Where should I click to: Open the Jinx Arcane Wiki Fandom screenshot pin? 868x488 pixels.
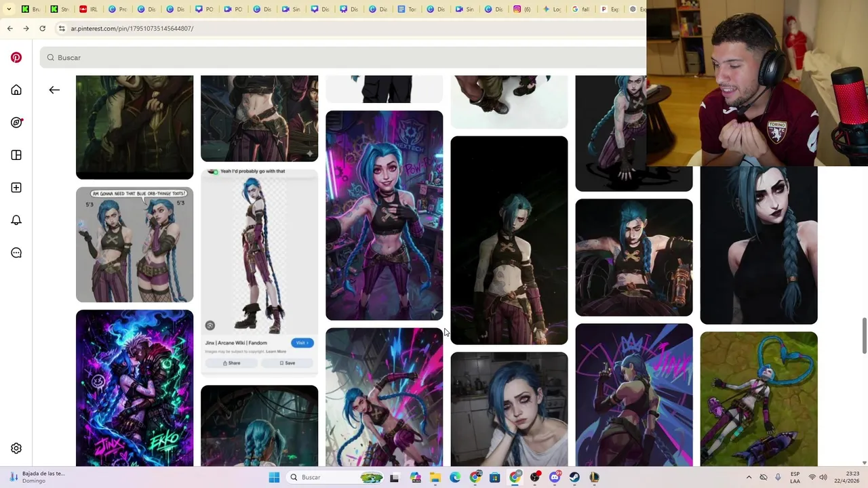pyautogui.click(x=259, y=272)
